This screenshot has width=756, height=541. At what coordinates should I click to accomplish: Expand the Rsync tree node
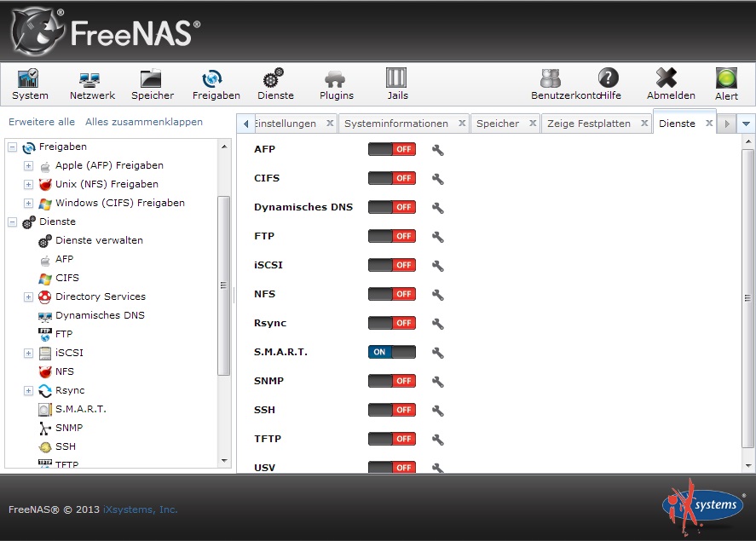28,391
